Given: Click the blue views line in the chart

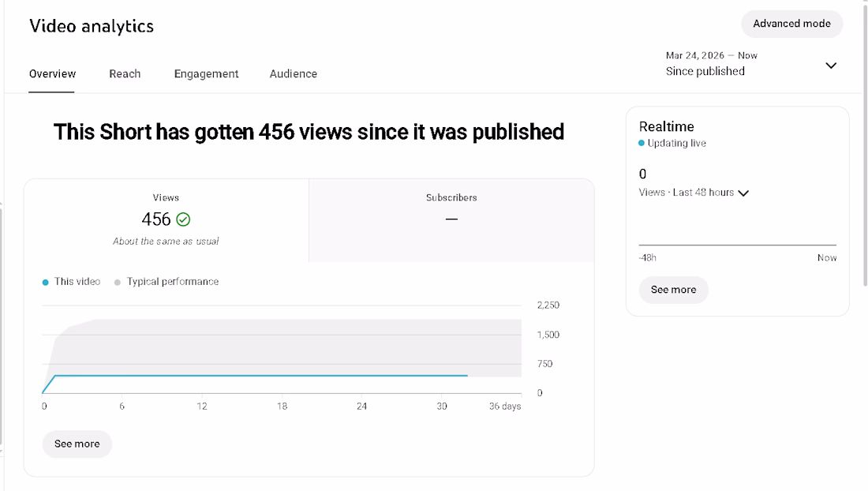Looking at the screenshot, I should 260,376.
